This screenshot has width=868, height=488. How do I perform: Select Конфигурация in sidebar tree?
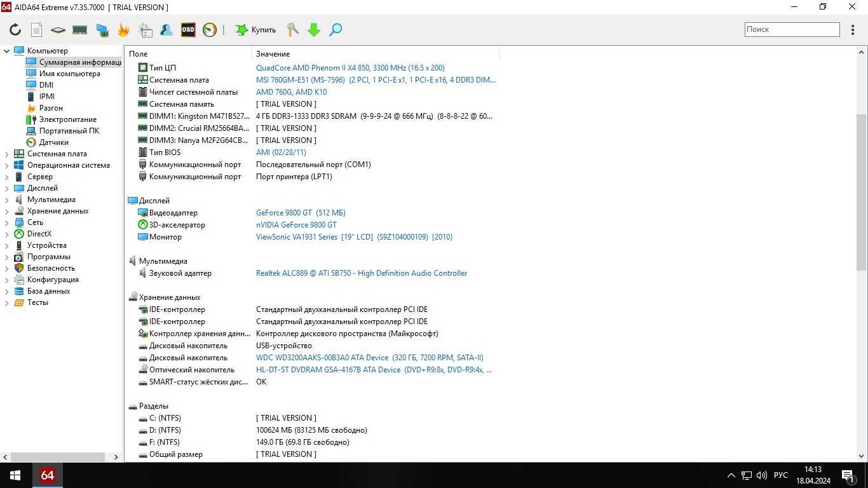click(x=46, y=280)
